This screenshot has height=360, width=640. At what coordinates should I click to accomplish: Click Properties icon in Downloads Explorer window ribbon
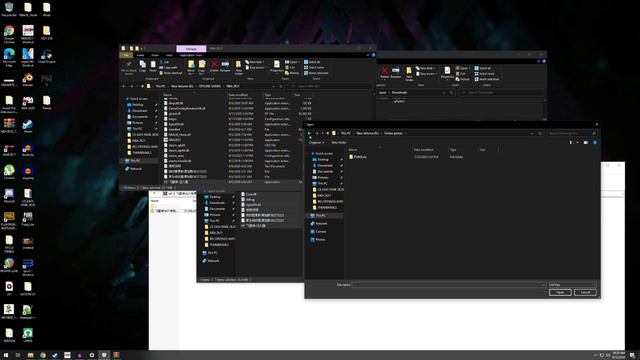[x=447, y=71]
